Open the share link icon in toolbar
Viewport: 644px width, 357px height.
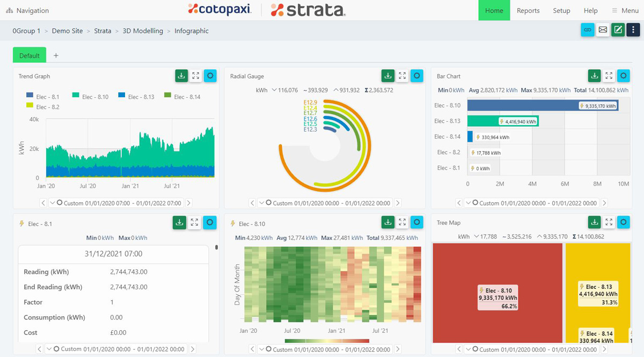588,30
